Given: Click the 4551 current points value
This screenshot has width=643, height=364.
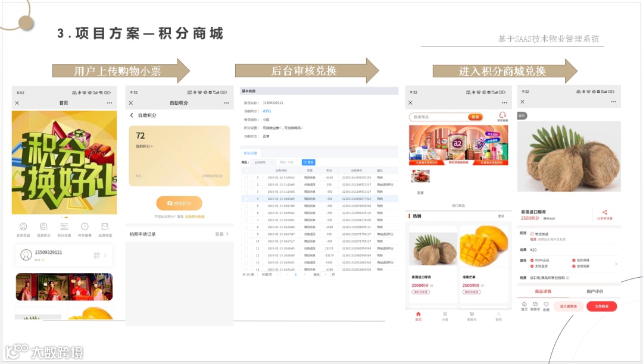Looking at the screenshot, I should pyautogui.click(x=267, y=111).
